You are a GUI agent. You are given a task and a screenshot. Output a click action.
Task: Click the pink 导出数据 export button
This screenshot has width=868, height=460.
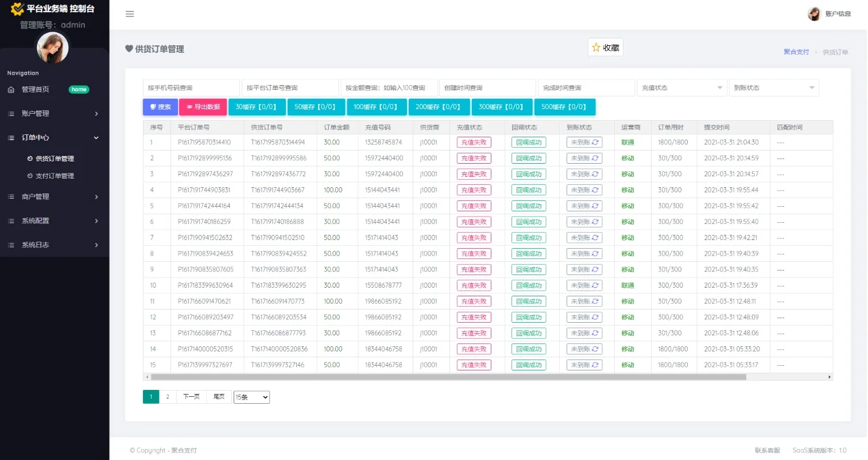pos(203,107)
